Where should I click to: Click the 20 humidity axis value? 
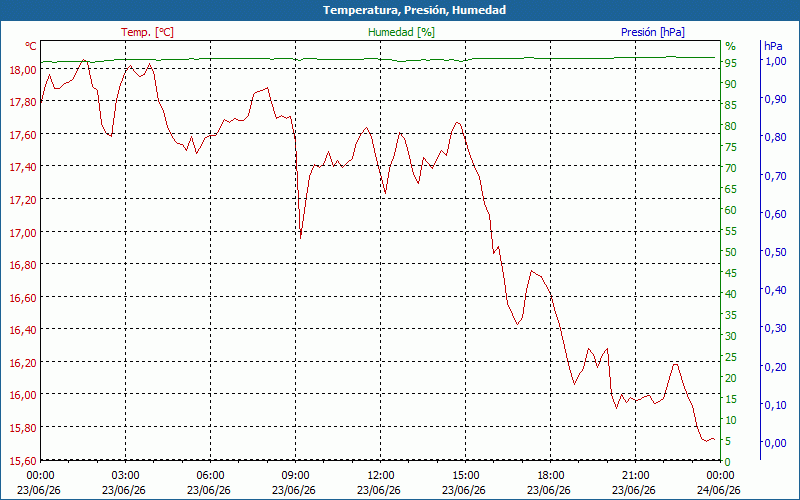click(x=731, y=379)
